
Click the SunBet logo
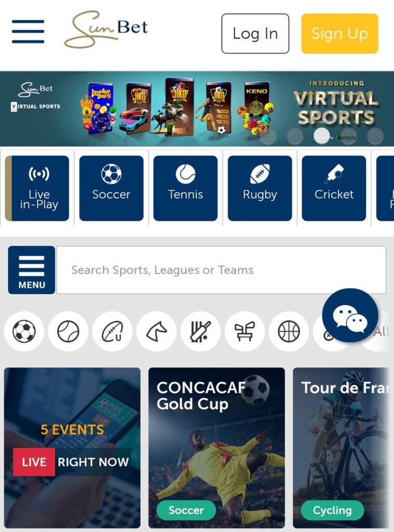tap(106, 29)
